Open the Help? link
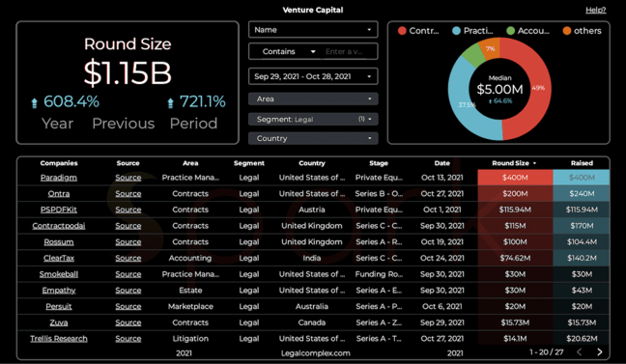 click(596, 10)
